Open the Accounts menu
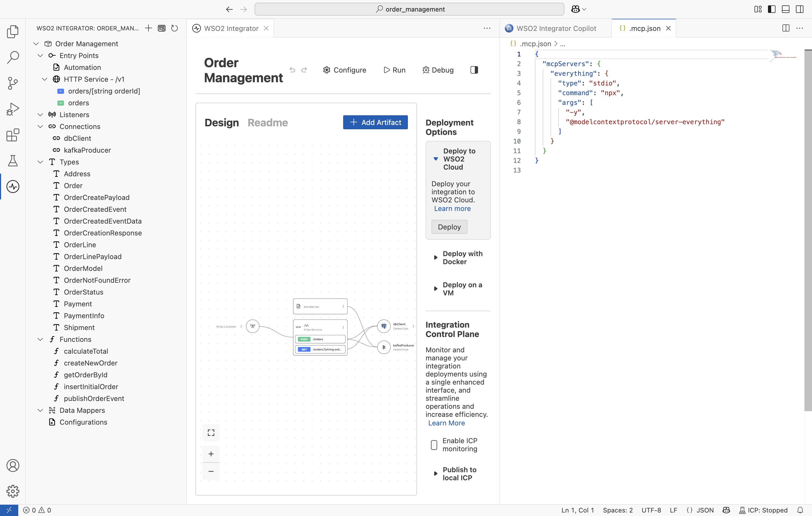This screenshot has height=516, width=812. [13, 465]
